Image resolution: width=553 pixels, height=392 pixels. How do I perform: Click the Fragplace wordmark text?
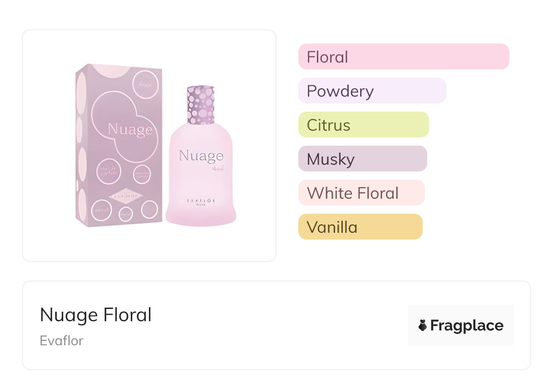tap(467, 325)
